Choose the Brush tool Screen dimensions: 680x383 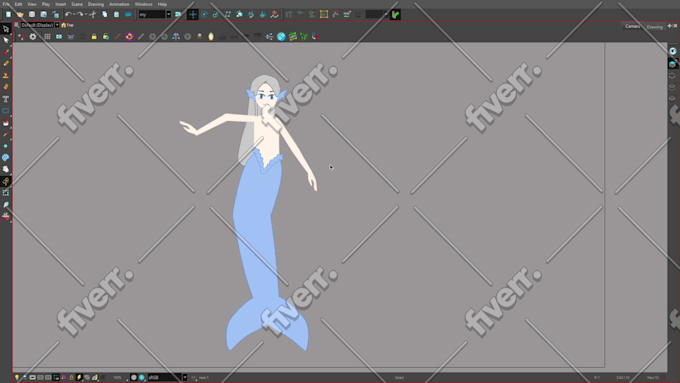pyautogui.click(x=6, y=52)
